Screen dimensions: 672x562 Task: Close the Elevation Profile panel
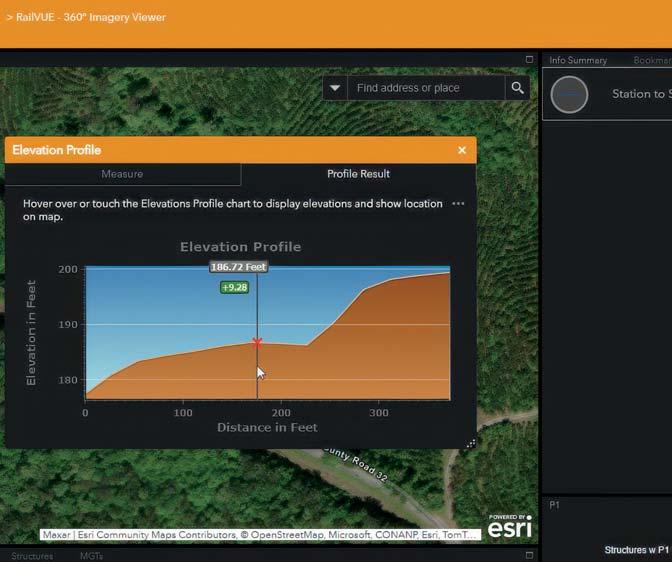tap(462, 150)
